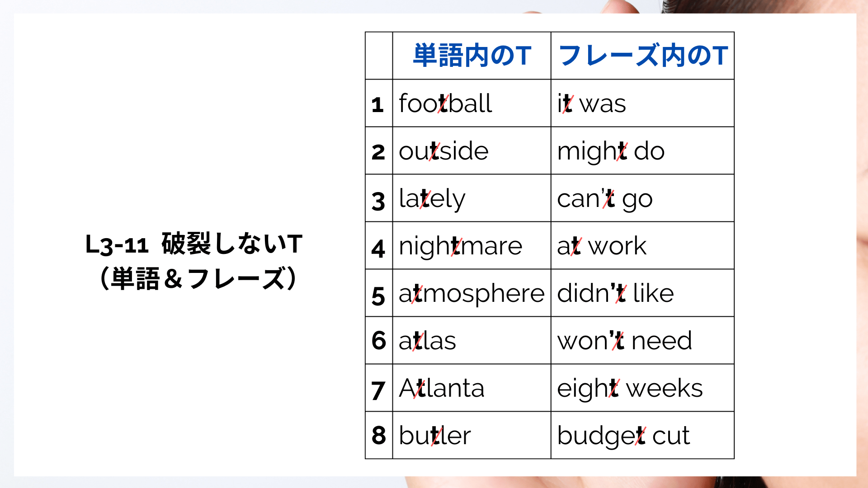The width and height of the screenshot is (868, 488).
Task: Click row number 8 in the table
Action: point(379,436)
